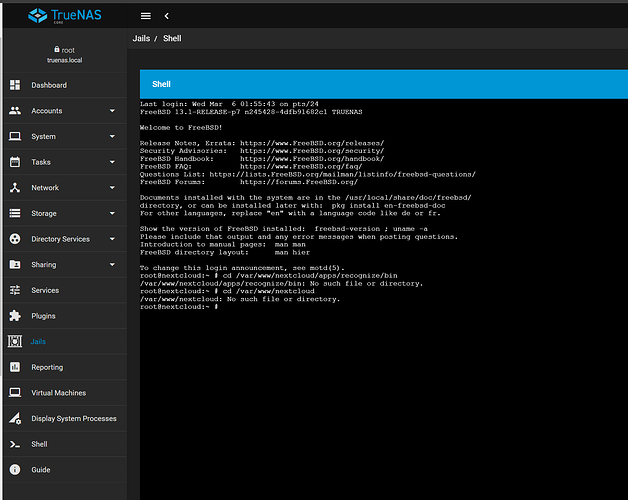Click the FreeBSD Handbook URL in terminal

pyautogui.click(x=312, y=159)
